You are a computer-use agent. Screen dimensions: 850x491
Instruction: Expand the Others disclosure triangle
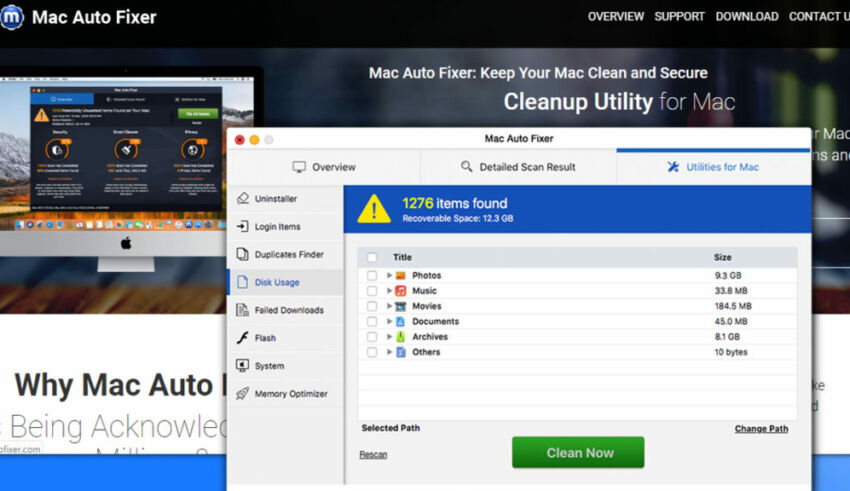(x=389, y=352)
